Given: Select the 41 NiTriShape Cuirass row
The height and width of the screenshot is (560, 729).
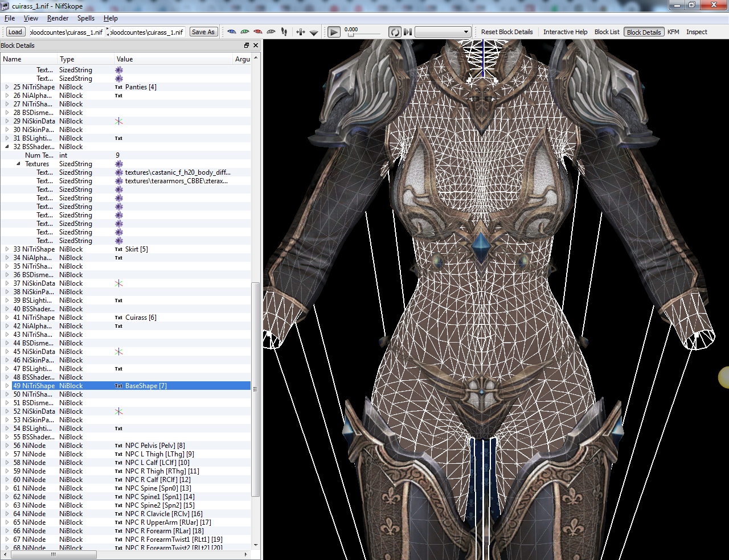Looking at the screenshot, I should 125,318.
